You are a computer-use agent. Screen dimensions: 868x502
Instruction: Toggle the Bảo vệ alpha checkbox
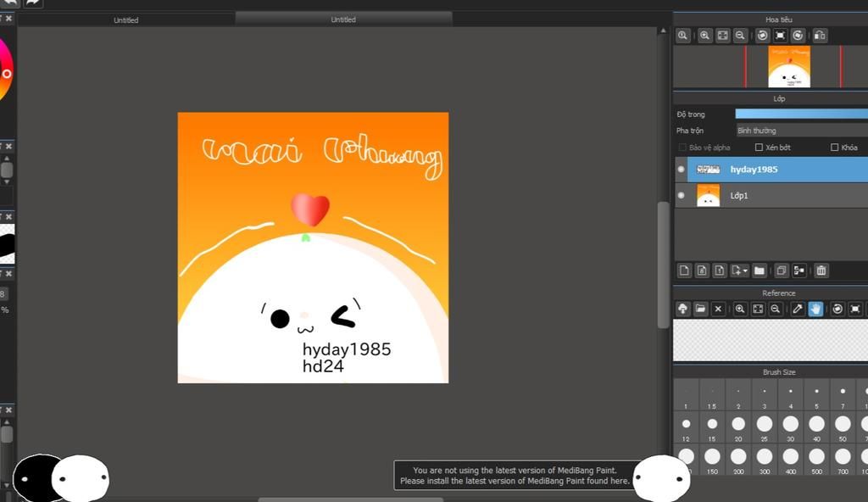(x=682, y=148)
